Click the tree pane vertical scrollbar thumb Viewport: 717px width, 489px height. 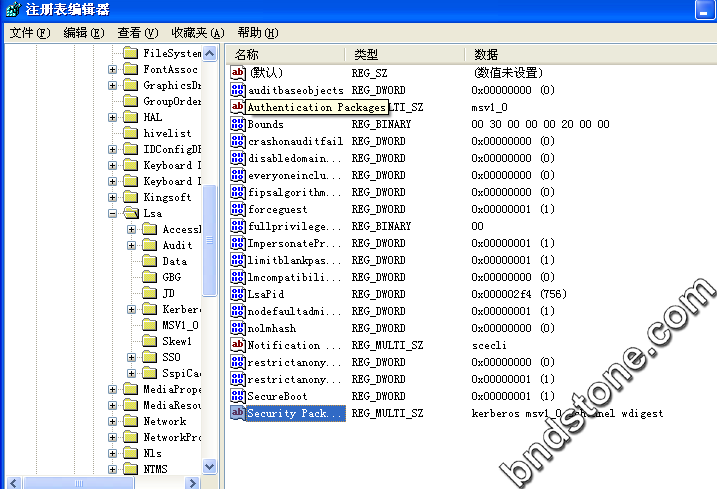pyautogui.click(x=209, y=240)
